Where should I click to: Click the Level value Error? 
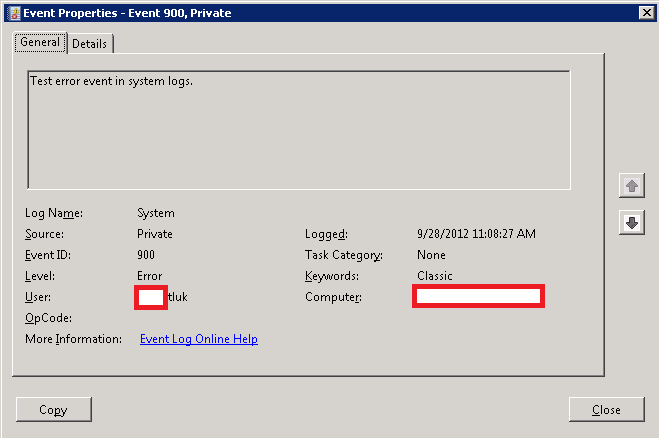150,276
